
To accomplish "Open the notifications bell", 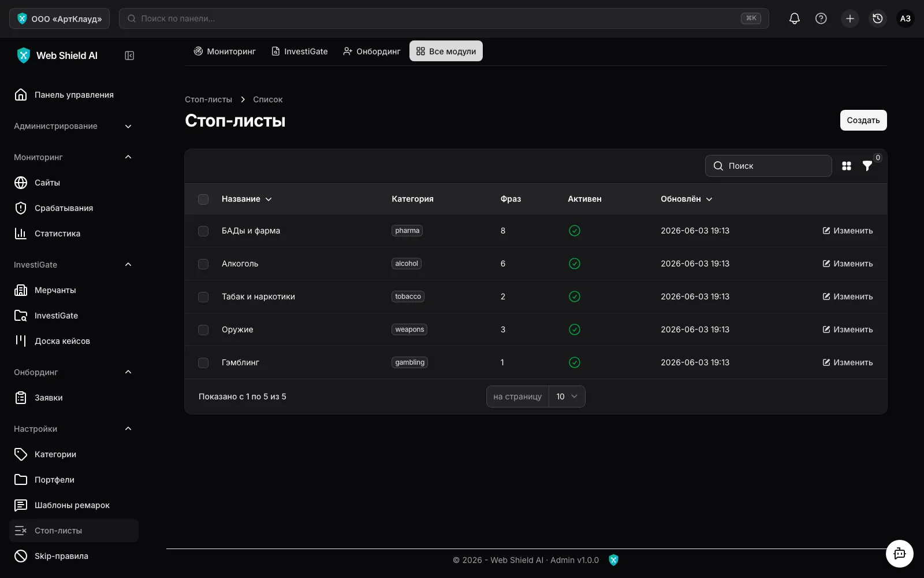I will click(794, 18).
